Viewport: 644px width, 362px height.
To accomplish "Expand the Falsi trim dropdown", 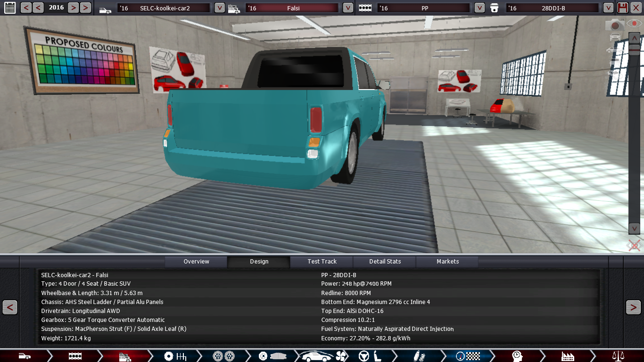I will (347, 8).
